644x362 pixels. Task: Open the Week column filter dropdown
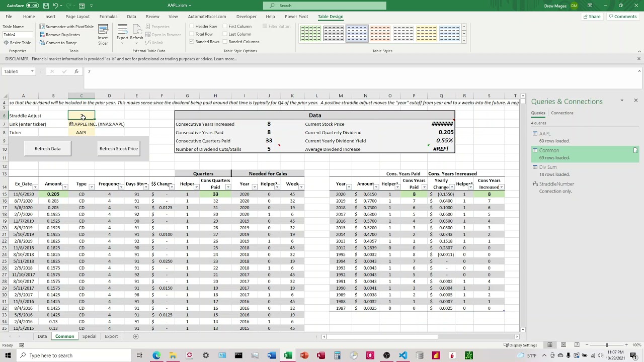point(301,187)
